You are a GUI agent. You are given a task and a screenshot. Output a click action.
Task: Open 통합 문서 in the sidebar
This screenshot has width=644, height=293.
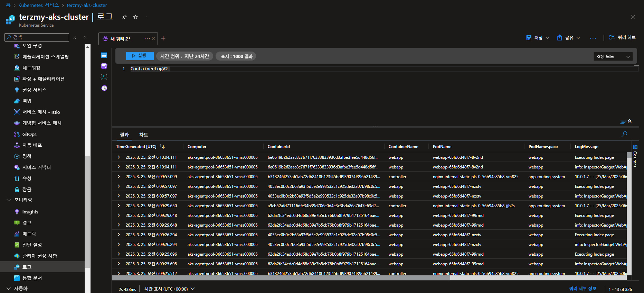32,278
